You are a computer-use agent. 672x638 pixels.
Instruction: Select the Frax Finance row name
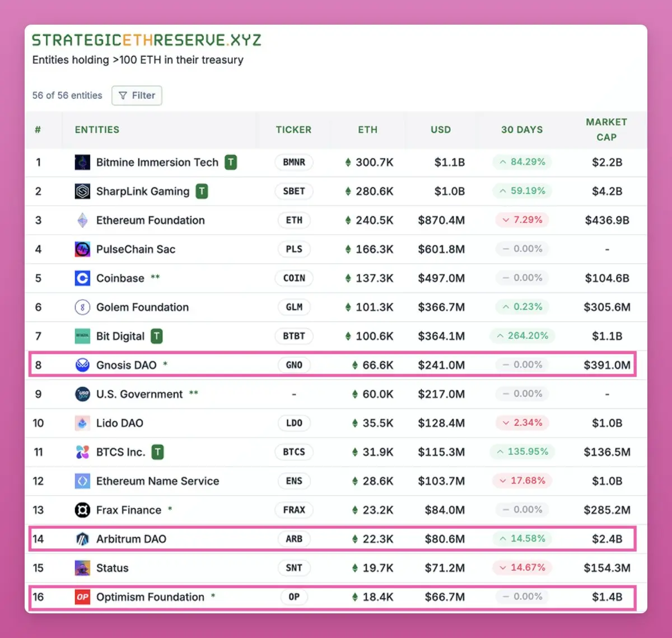point(129,510)
